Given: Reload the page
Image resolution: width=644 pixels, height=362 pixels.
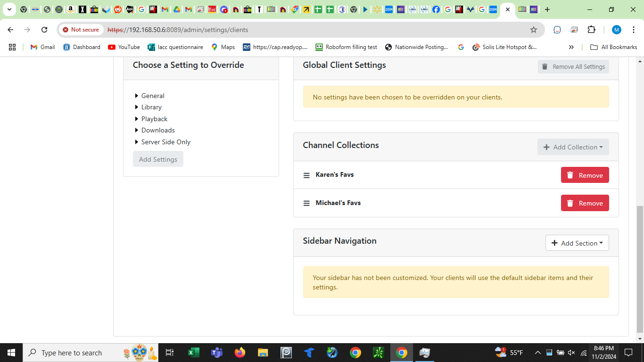Looking at the screenshot, I should (x=44, y=30).
